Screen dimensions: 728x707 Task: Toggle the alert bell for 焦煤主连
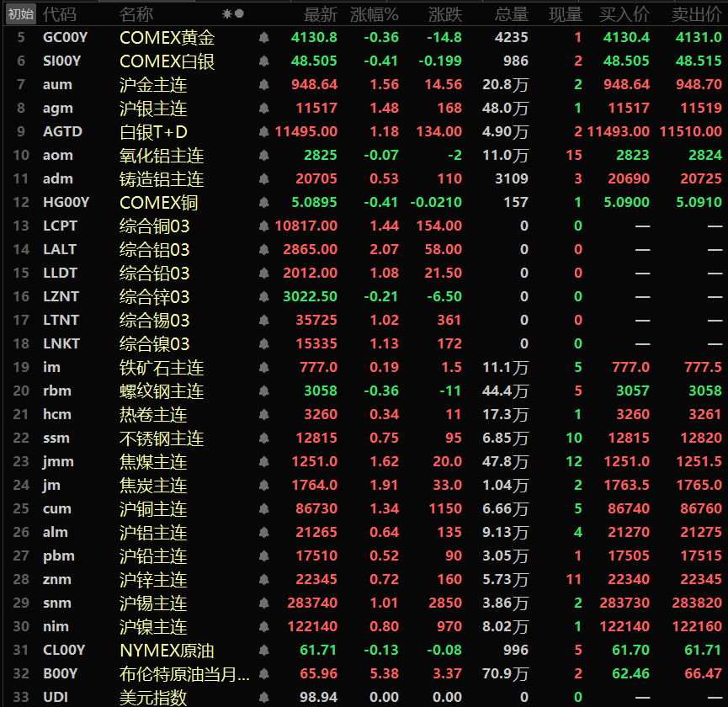tap(263, 461)
